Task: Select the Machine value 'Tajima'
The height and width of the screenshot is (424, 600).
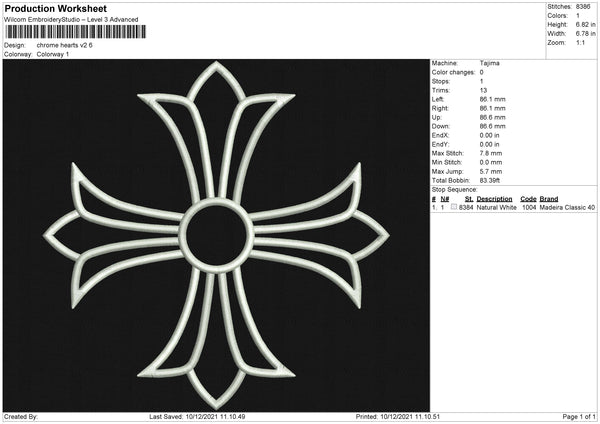Action: [x=489, y=63]
